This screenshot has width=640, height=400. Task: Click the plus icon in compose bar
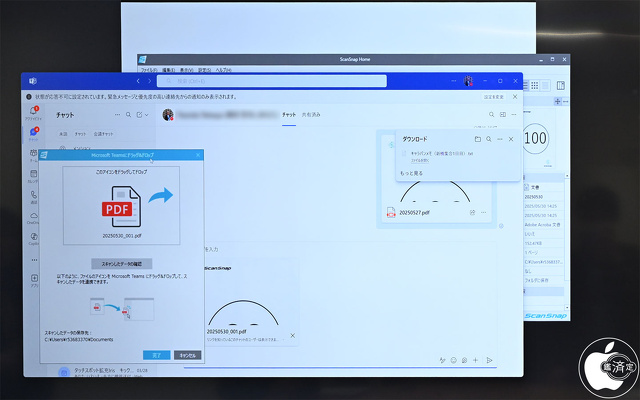point(477,360)
